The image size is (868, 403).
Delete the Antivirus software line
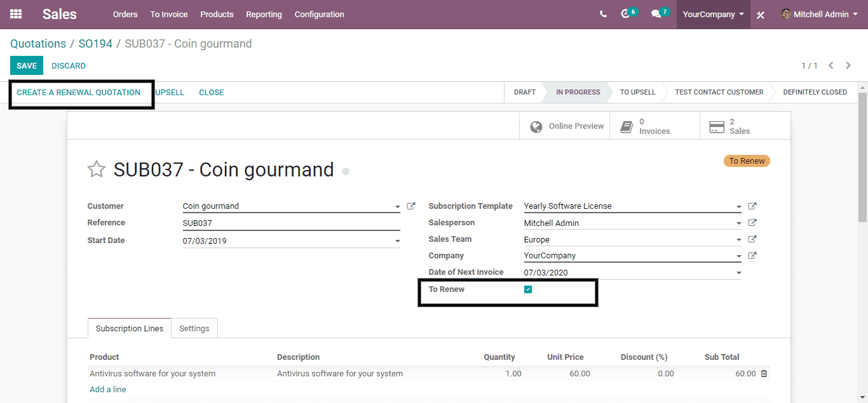point(764,374)
